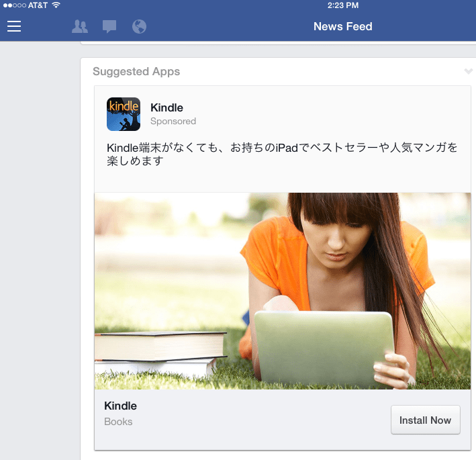Tap the 2:23 PM clock
476x460 pixels.
342,5
